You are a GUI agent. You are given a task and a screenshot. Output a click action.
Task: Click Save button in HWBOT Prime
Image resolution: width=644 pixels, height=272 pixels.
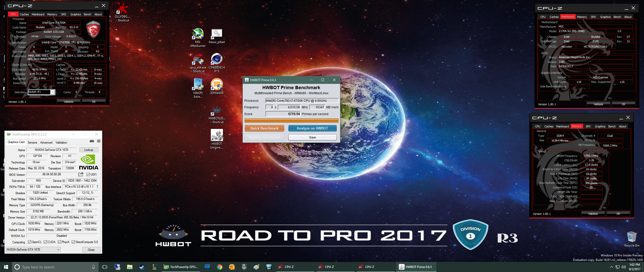pyautogui.click(x=312, y=137)
